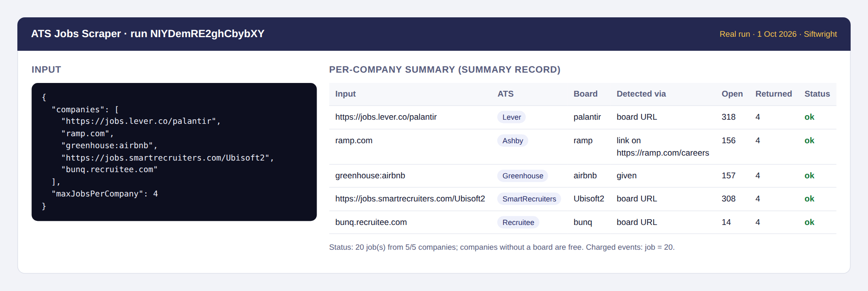Click the https://jobs.lever.co/palantir table cell

coord(386,117)
